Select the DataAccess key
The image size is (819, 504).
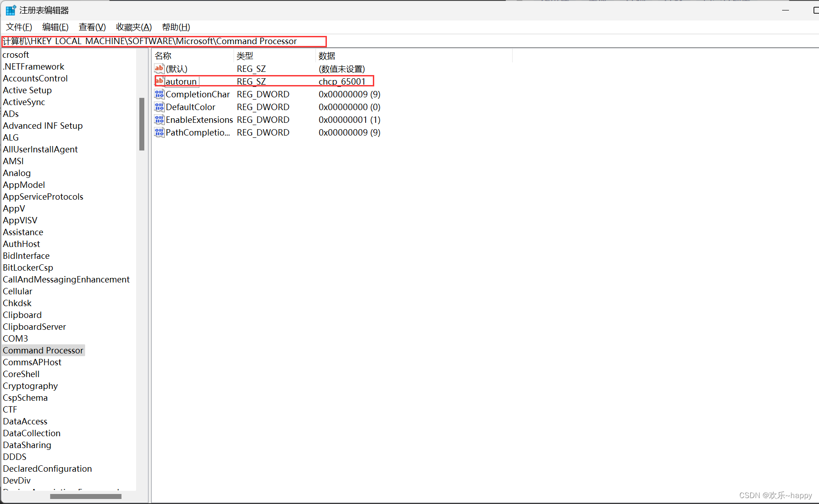pos(25,421)
